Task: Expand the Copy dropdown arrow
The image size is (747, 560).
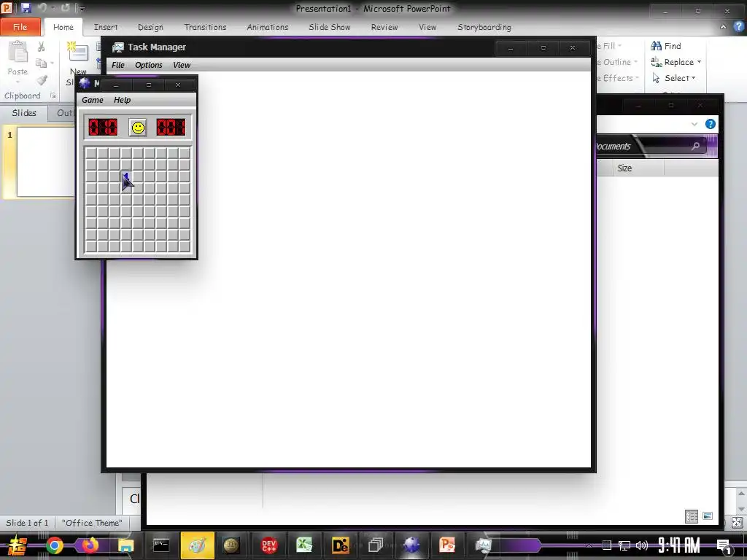Action: tap(52, 63)
